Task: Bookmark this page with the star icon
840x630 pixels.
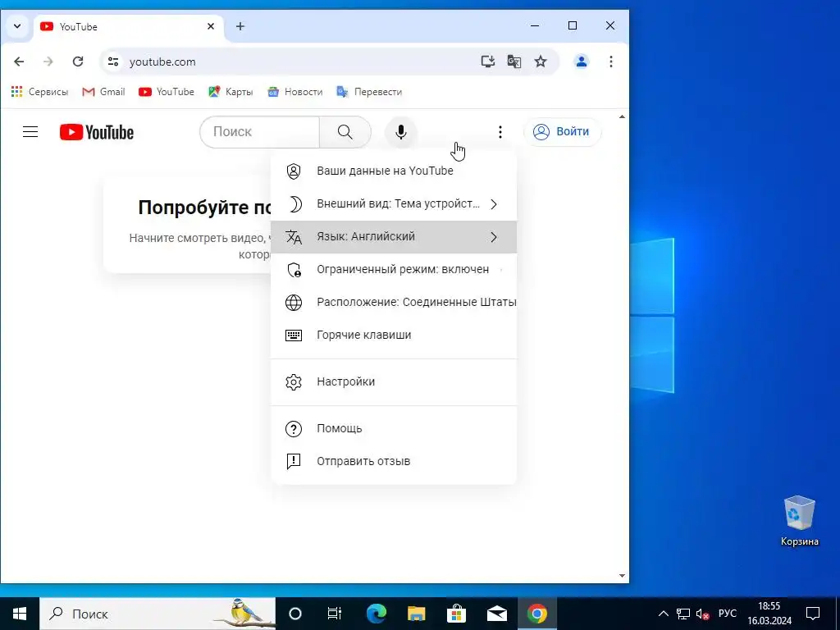Action: click(x=541, y=62)
